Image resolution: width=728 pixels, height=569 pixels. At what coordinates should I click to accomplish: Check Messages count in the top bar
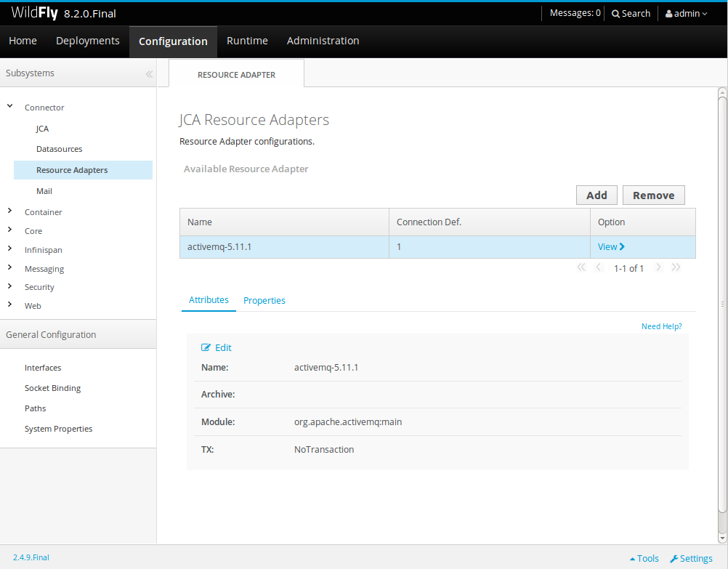[x=575, y=13]
